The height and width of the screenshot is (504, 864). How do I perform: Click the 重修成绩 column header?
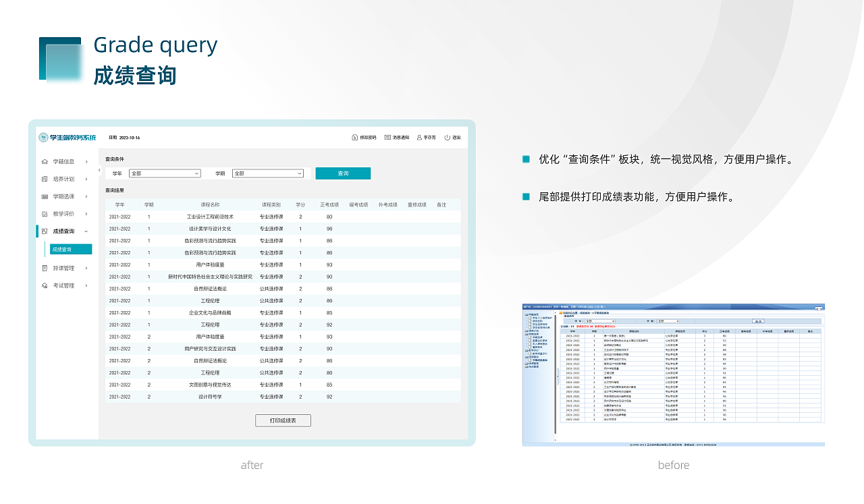(x=417, y=204)
